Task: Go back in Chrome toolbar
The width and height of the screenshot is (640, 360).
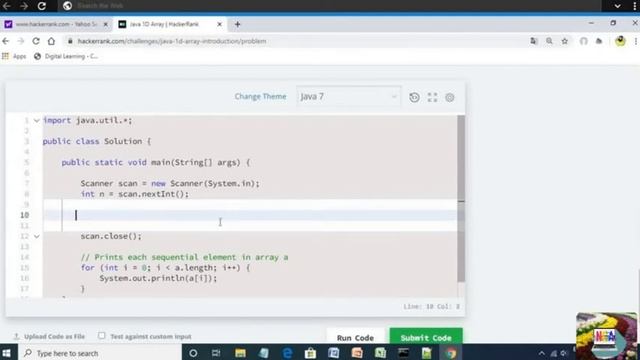Action: [6, 41]
